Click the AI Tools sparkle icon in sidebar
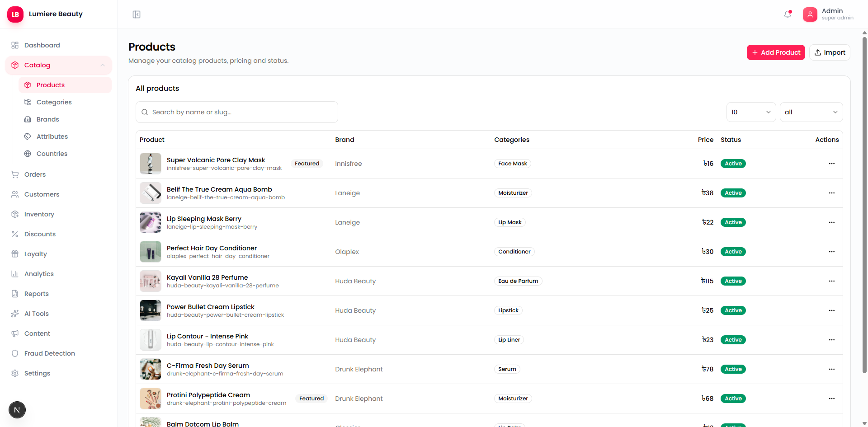Viewport: 868px width, 427px height. [x=15, y=314]
